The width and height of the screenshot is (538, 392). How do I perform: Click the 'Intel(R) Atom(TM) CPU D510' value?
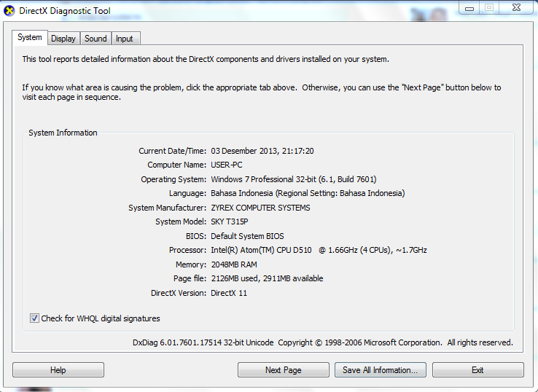[x=261, y=251]
